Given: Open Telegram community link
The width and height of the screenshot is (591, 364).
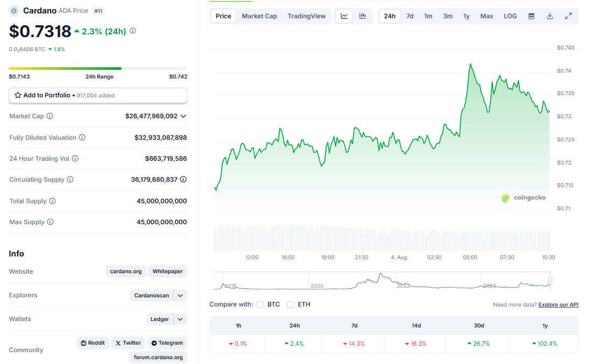Looking at the screenshot, I should [167, 343].
